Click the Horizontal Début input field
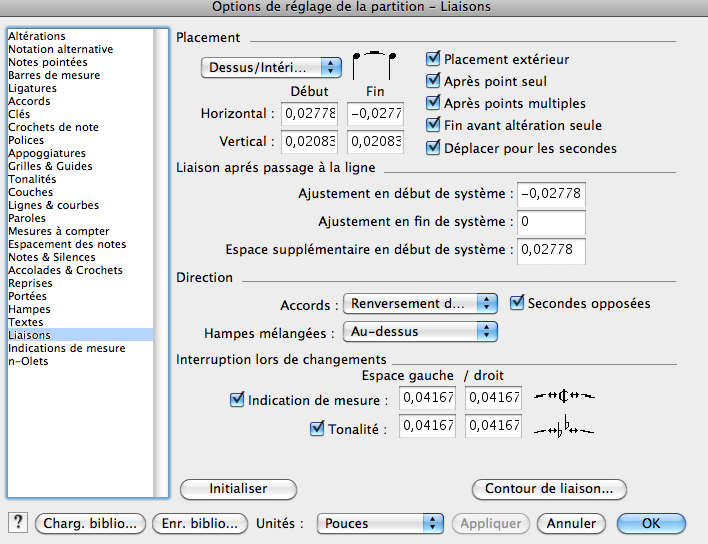Screen dimensions: 708x544 point(310,113)
